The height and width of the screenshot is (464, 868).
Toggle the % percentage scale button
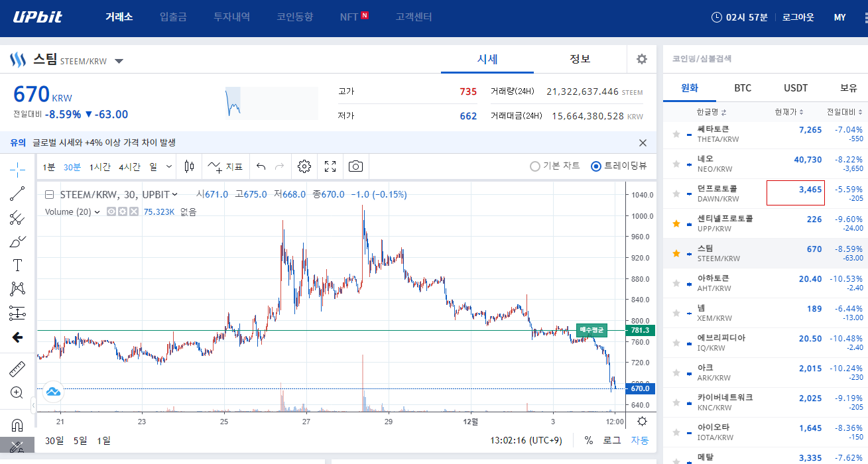[x=589, y=440]
